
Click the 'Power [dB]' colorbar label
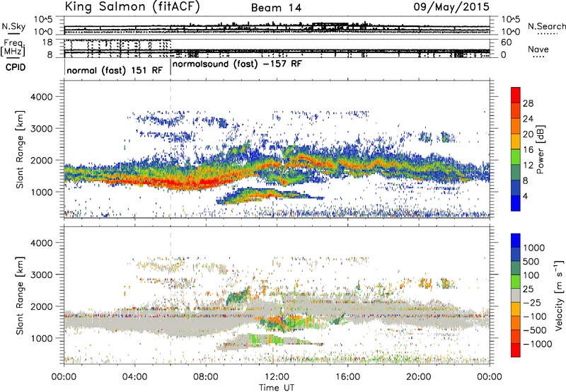click(x=540, y=149)
